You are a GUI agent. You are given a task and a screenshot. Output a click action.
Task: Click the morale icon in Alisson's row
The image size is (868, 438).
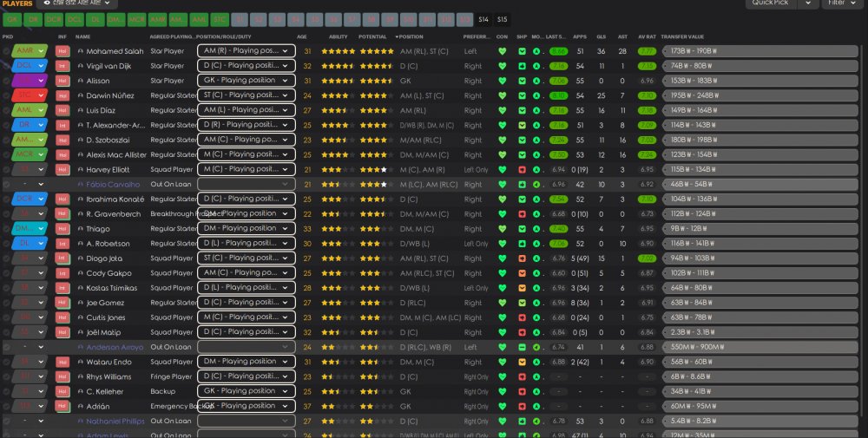(536, 81)
